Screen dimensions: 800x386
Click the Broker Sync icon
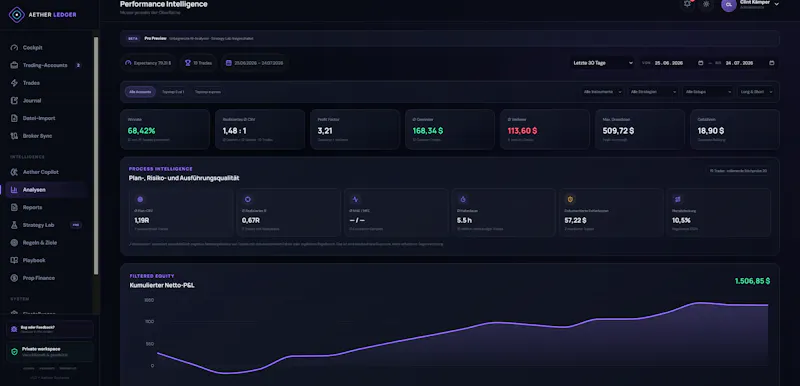[x=14, y=136]
